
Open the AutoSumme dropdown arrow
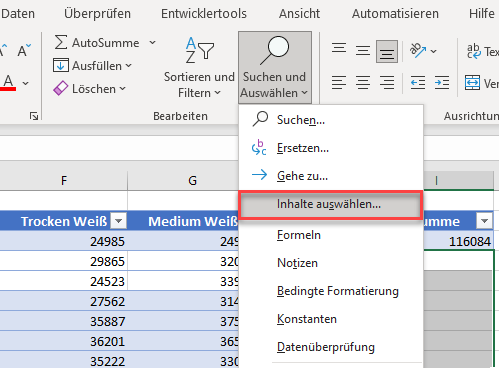tap(152, 43)
